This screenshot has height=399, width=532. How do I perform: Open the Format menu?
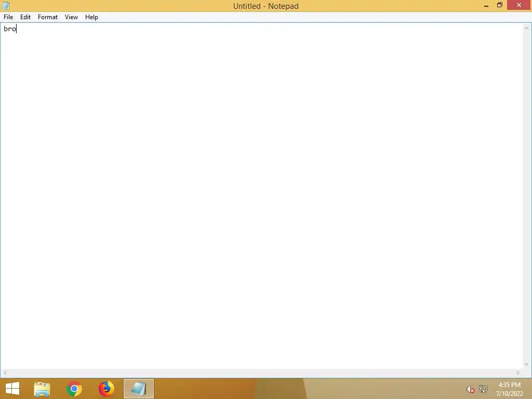pos(47,17)
